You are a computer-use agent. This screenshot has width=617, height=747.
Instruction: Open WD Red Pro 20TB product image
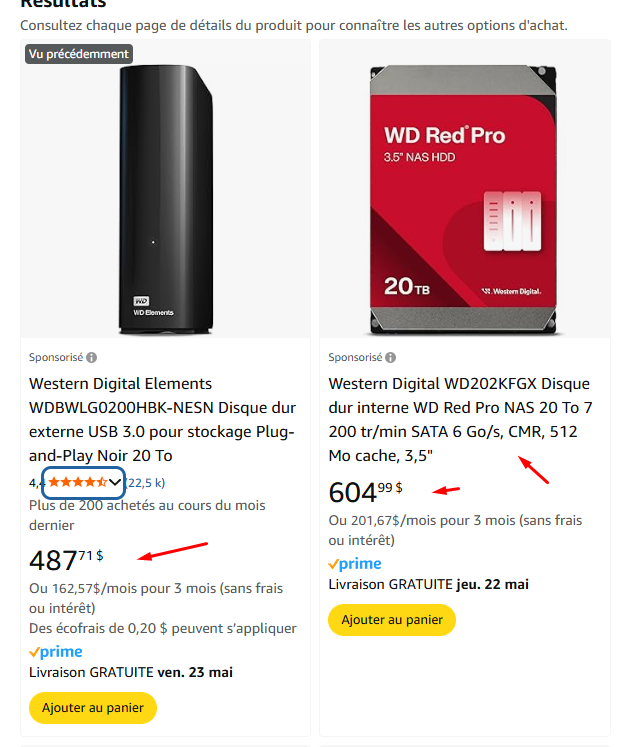[x=463, y=200]
